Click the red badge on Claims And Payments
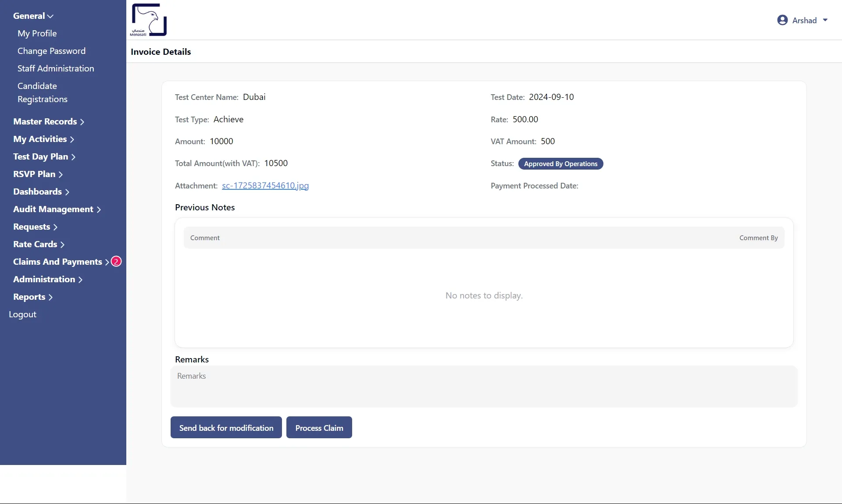Viewport: 842px width, 504px height. 116,261
